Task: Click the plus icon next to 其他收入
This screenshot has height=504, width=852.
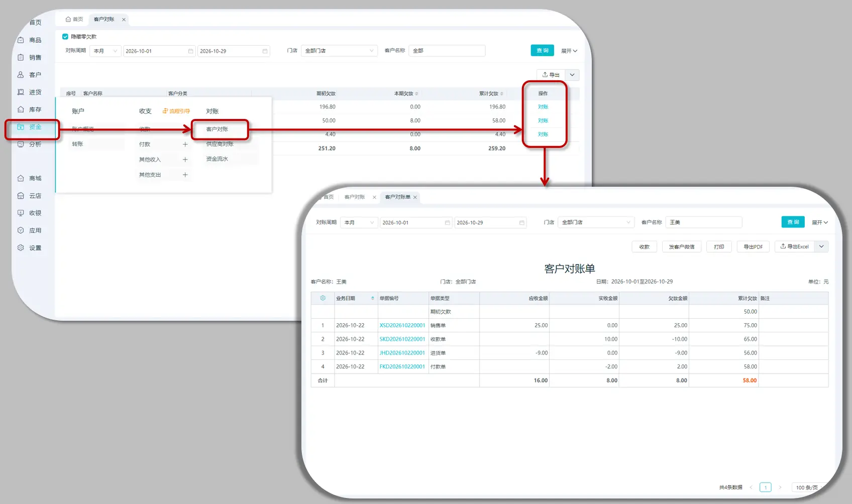Action: coord(185,160)
